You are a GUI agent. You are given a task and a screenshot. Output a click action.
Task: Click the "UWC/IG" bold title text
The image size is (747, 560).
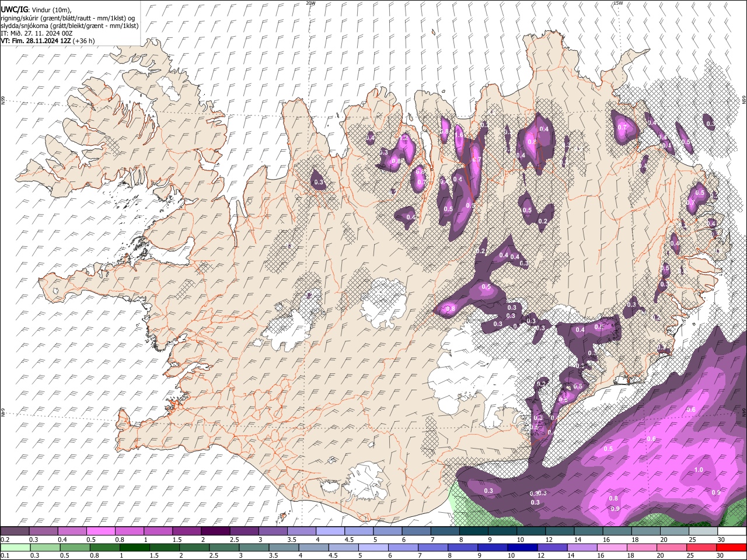tap(14, 10)
